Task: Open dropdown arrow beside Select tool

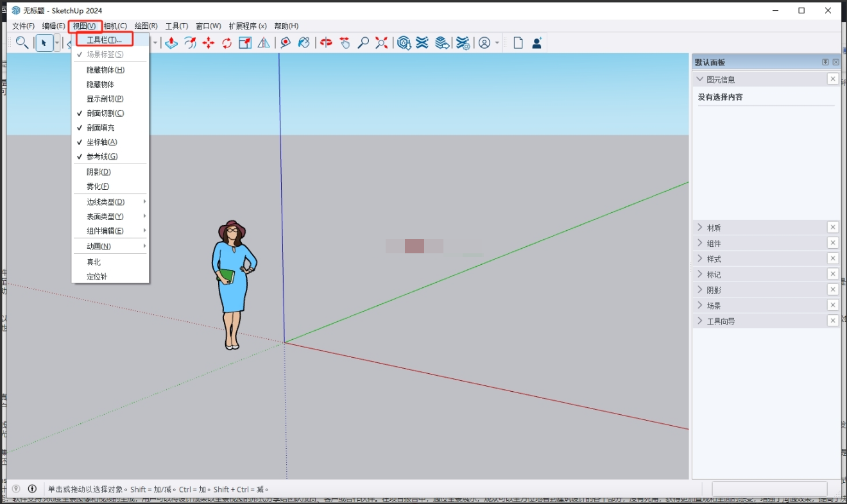Action: 57,43
